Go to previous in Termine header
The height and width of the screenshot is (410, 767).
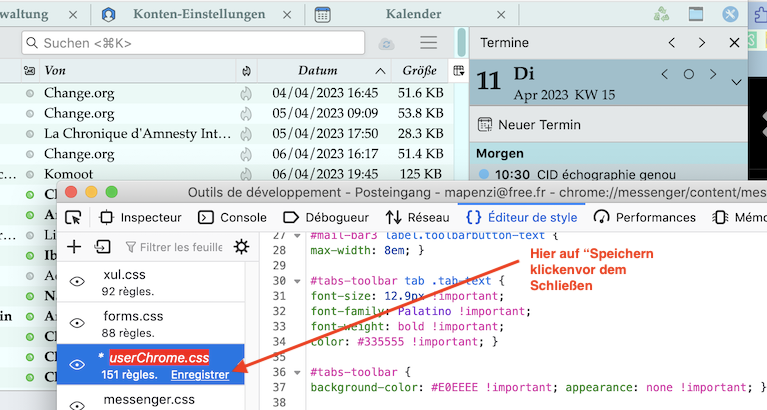(x=672, y=43)
